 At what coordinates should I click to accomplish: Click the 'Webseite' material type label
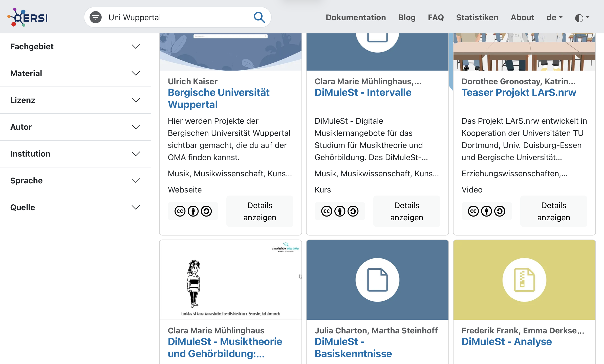click(x=185, y=189)
